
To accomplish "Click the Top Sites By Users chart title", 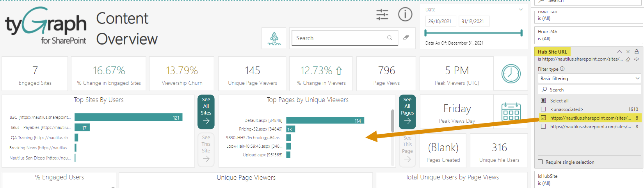I will 99,100.
